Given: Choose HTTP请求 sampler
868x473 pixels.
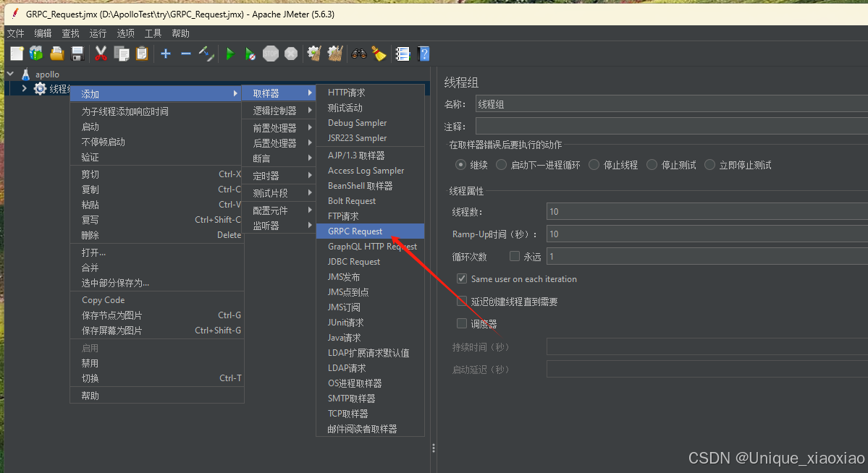Looking at the screenshot, I should point(371,93).
